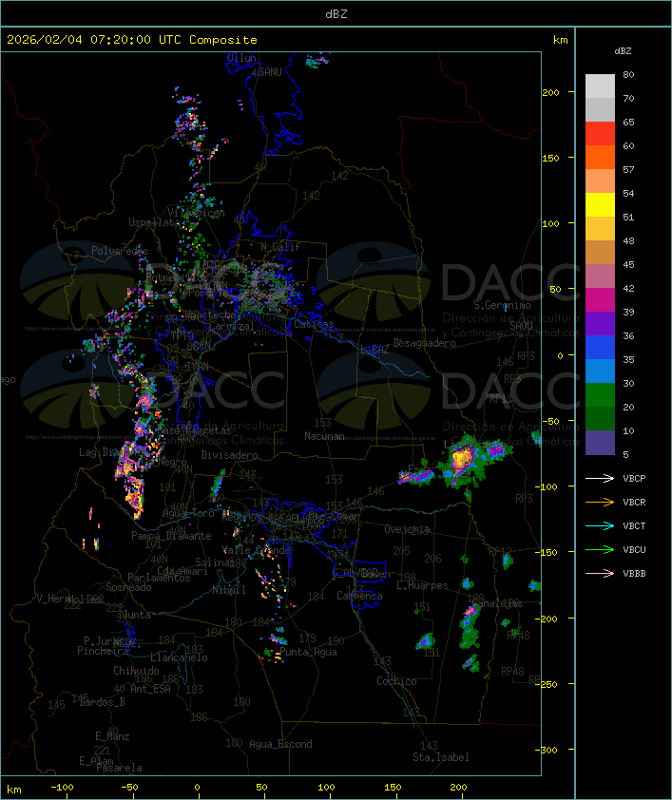Click the Uspallata place label
Viewport: 672px width, 800px height.
[154, 222]
